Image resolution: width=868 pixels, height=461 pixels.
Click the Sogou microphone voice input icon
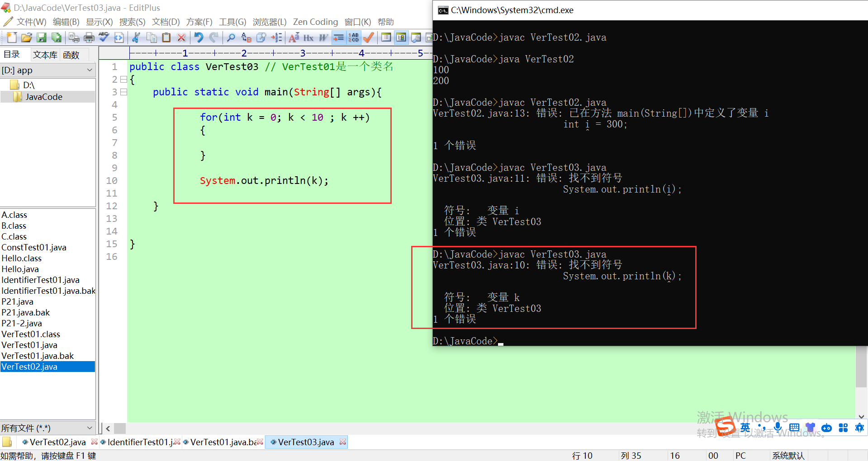(778, 428)
